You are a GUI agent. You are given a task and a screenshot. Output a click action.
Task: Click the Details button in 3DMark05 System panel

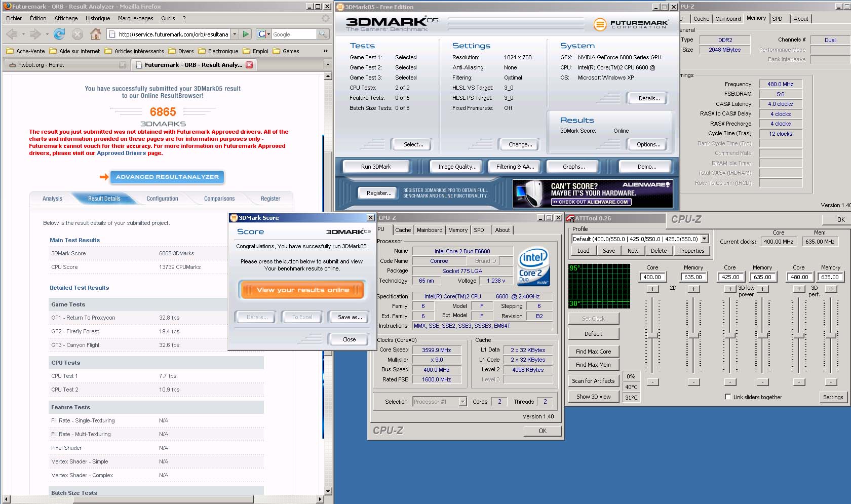pyautogui.click(x=649, y=98)
